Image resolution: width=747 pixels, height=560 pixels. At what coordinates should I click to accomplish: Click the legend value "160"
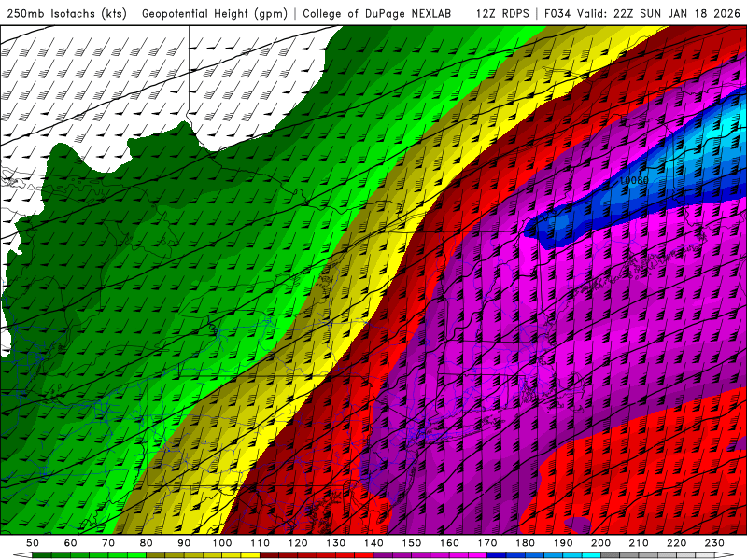point(449,543)
